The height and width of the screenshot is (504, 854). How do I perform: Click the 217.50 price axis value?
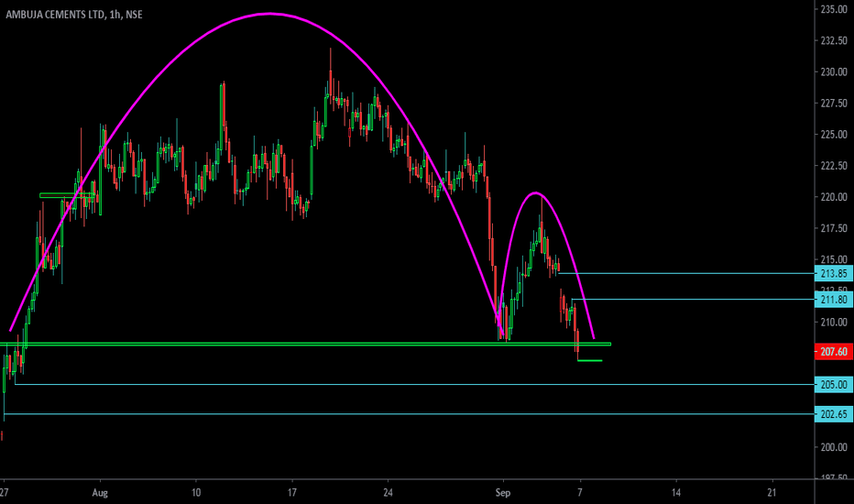tap(834, 228)
